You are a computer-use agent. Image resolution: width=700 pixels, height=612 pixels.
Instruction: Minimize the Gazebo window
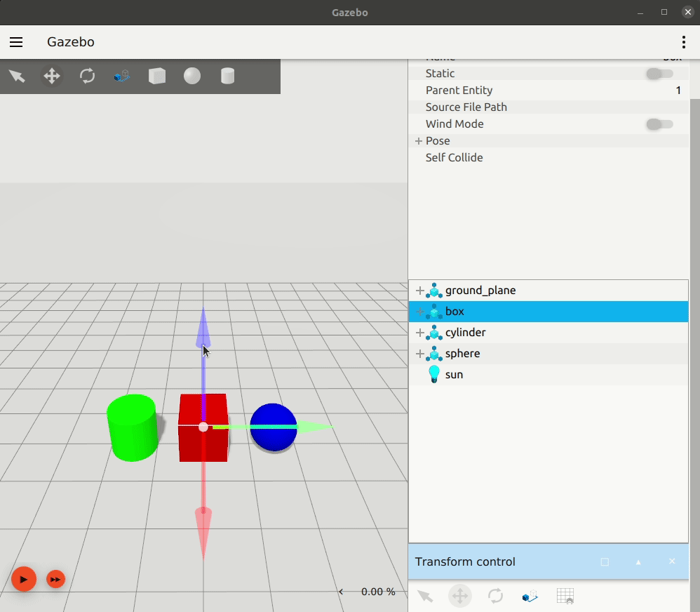[x=640, y=13]
